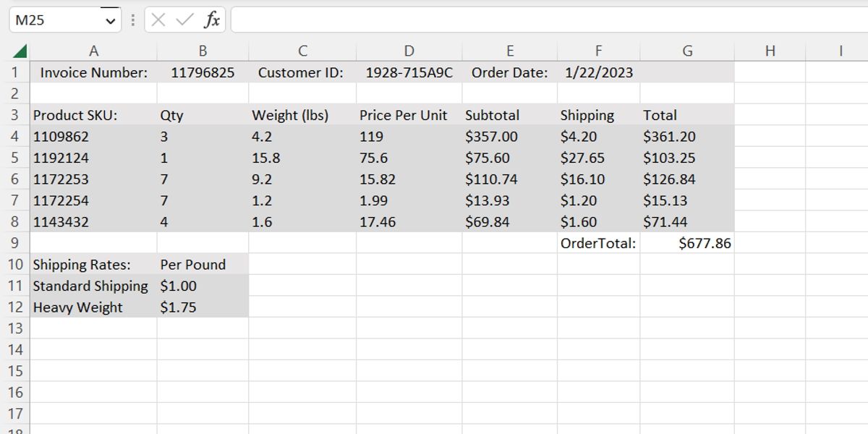
Task: Open the Name Box dropdown arrow
Action: click(111, 21)
